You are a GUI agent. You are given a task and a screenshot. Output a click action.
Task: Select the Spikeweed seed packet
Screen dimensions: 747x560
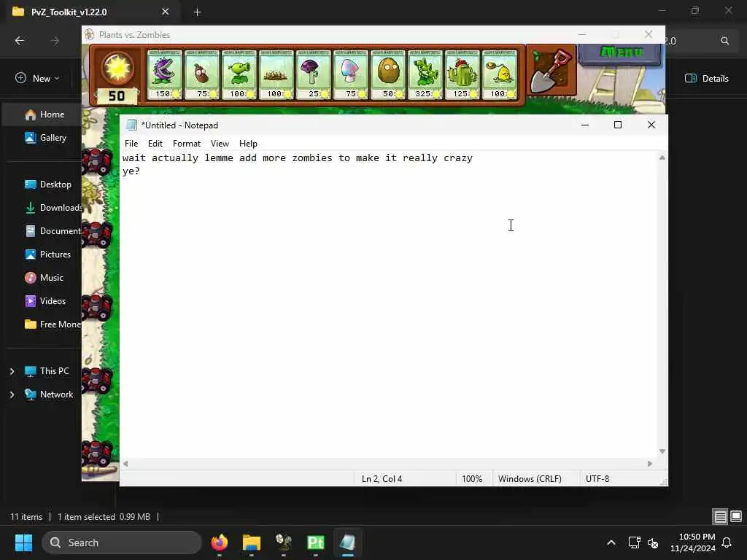[x=276, y=75]
